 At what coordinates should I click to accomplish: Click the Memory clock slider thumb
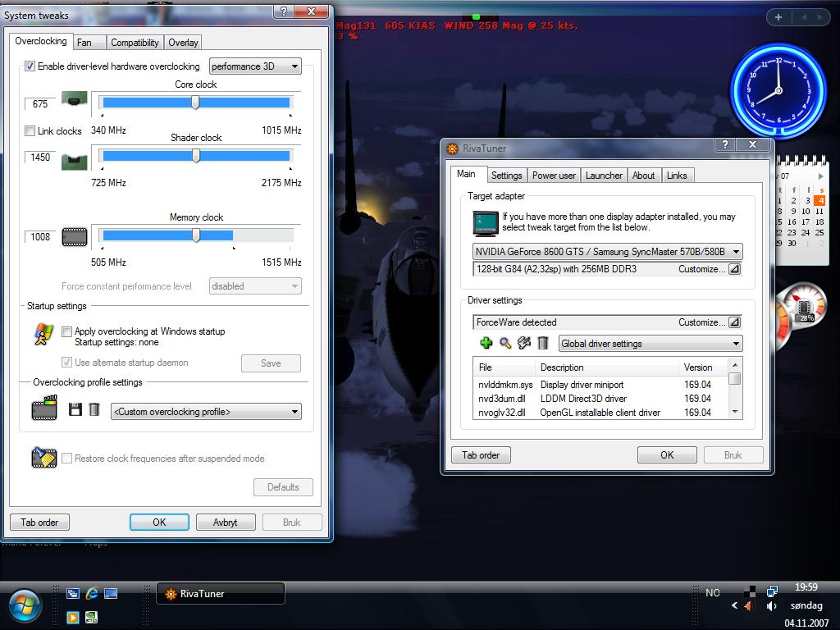pyautogui.click(x=196, y=235)
